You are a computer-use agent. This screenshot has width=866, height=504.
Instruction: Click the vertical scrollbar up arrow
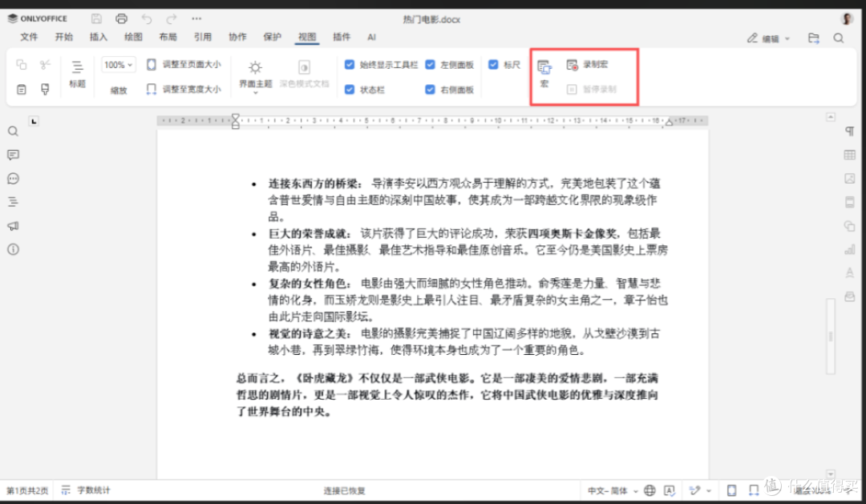[x=831, y=117]
